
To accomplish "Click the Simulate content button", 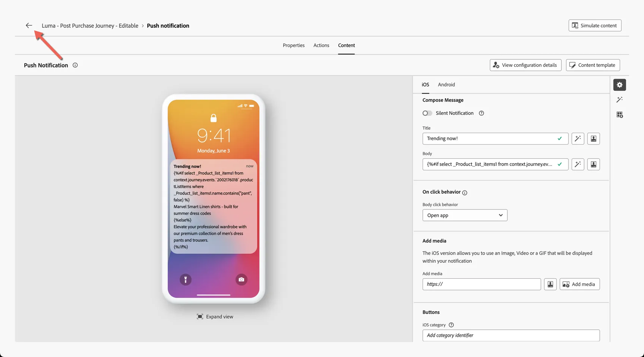I will pos(595,25).
